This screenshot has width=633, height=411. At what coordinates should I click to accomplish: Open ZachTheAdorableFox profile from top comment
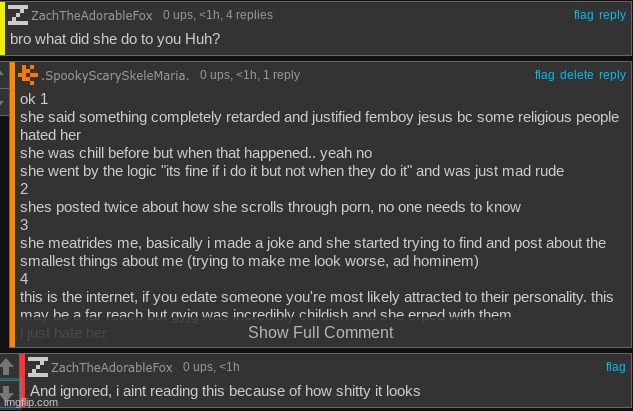tap(94, 16)
